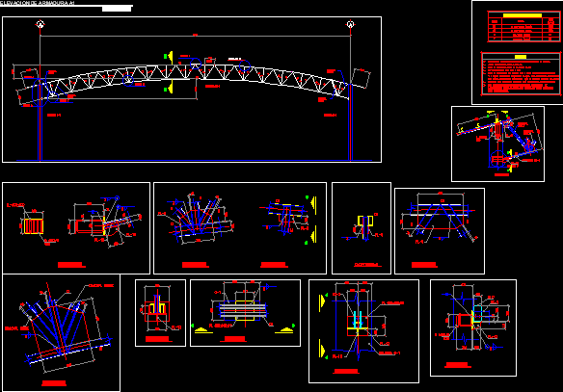Select the white filled box under the drawing title
This screenshot has height=392, width=563.
(x=117, y=9)
